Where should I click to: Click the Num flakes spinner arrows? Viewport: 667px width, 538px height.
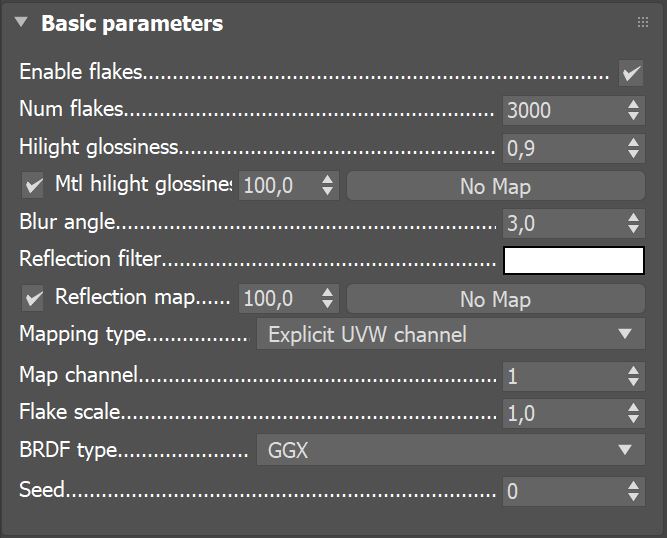(633, 111)
